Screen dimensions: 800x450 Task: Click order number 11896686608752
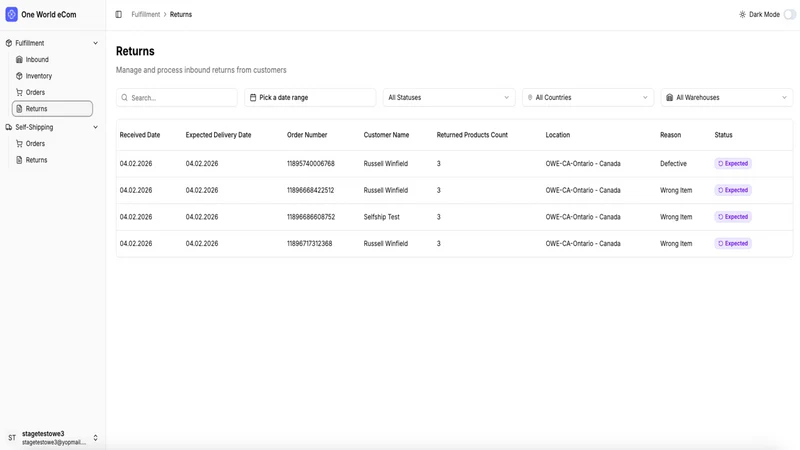(311, 217)
